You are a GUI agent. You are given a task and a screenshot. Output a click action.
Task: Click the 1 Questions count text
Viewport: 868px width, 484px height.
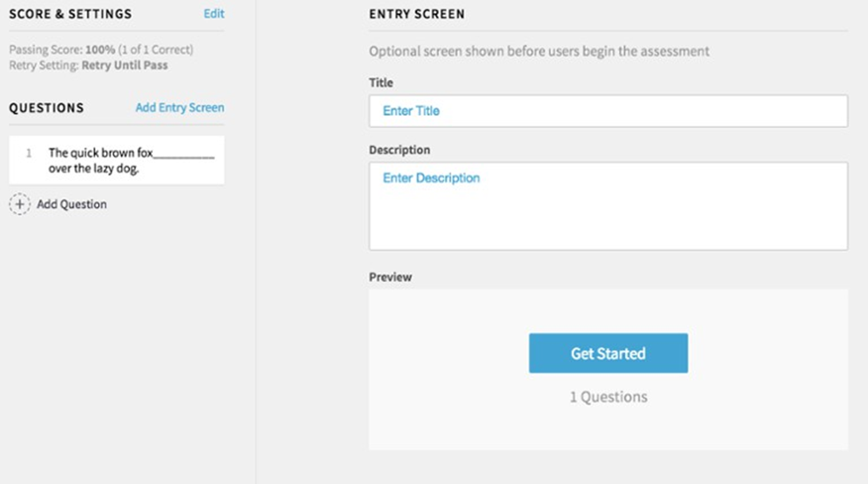608,397
